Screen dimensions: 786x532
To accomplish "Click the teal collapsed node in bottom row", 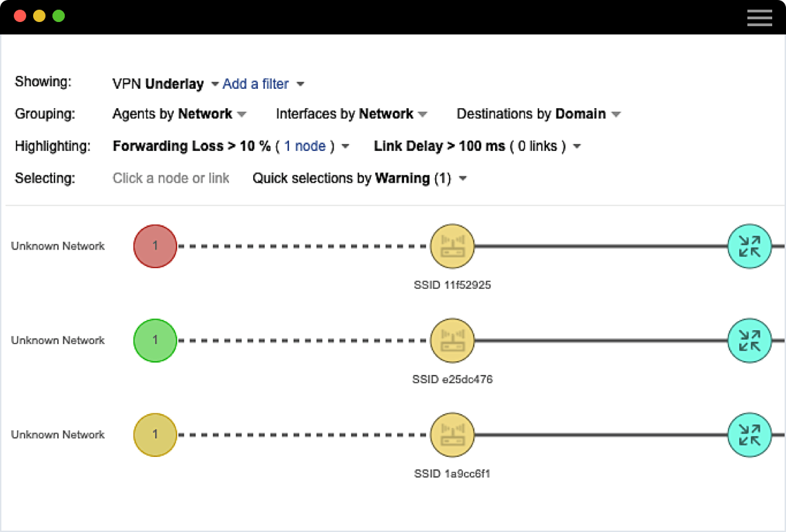I will 749,435.
